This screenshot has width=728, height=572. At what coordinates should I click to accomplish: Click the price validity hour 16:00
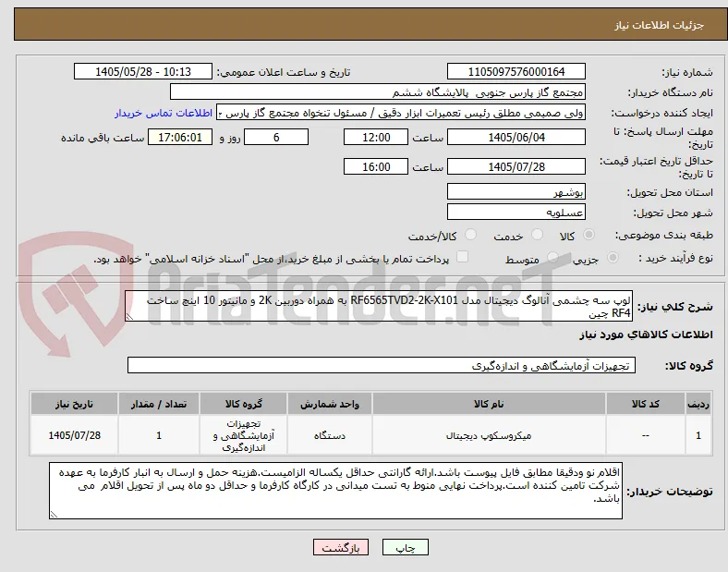376,166
